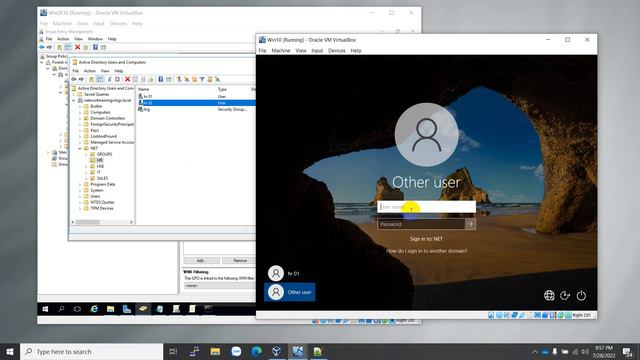Click the tree pane horizontal scrollbar

click(102, 222)
